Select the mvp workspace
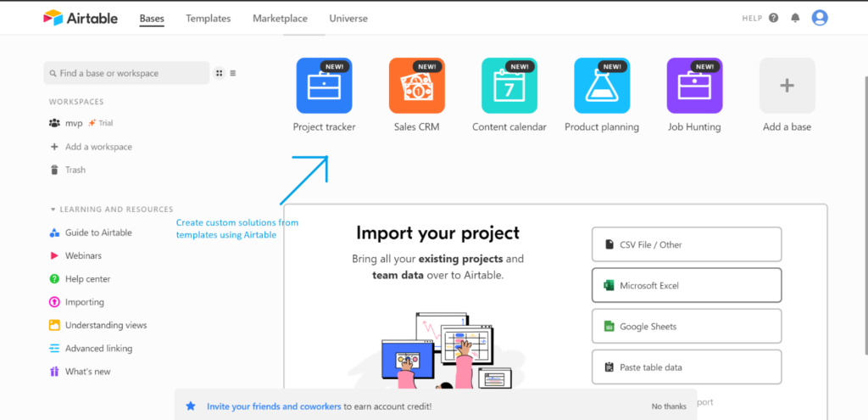 74,123
